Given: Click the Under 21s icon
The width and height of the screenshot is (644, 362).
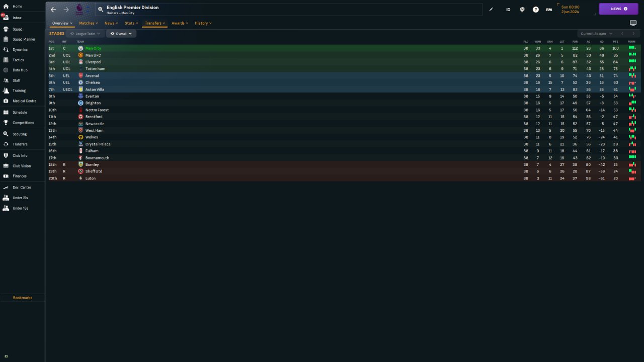Looking at the screenshot, I should (x=6, y=198).
